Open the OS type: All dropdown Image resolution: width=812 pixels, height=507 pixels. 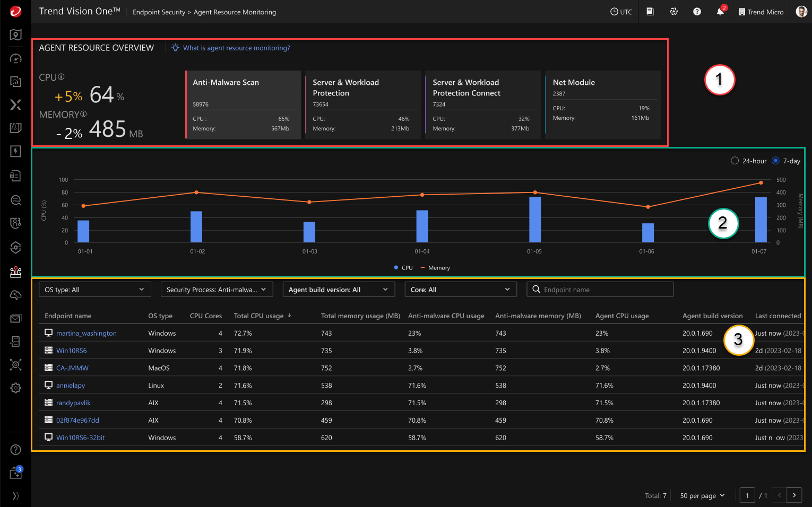94,289
